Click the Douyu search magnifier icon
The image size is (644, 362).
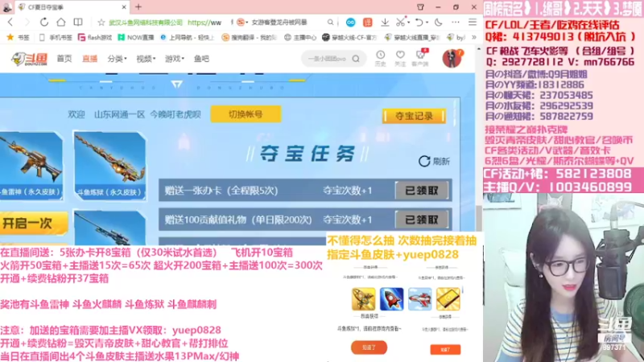tap(356, 59)
